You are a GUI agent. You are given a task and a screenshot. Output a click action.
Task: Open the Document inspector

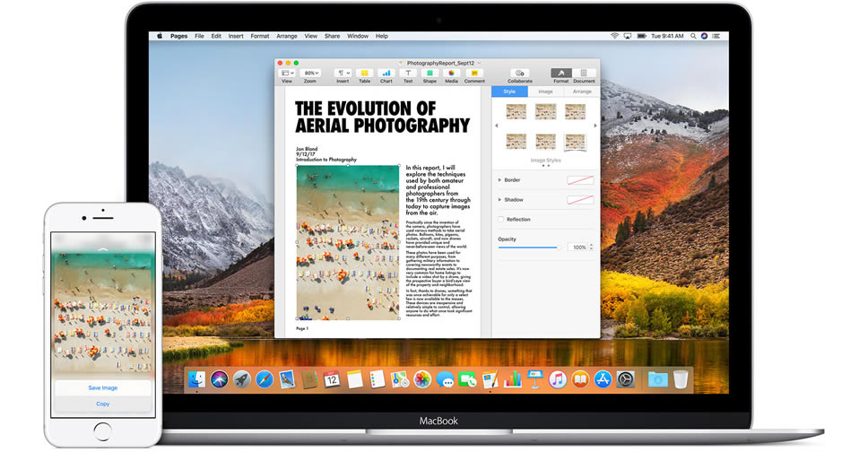[584, 74]
